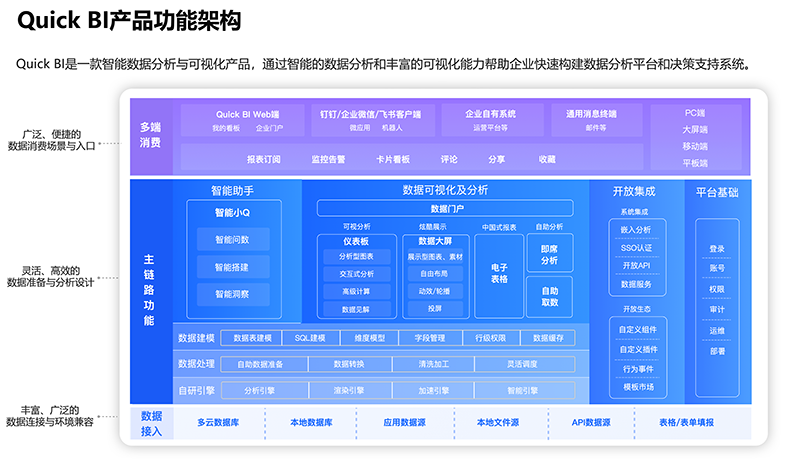The height and width of the screenshot is (459, 800).
Task: Select 'PC端' label
Action: [x=695, y=113]
